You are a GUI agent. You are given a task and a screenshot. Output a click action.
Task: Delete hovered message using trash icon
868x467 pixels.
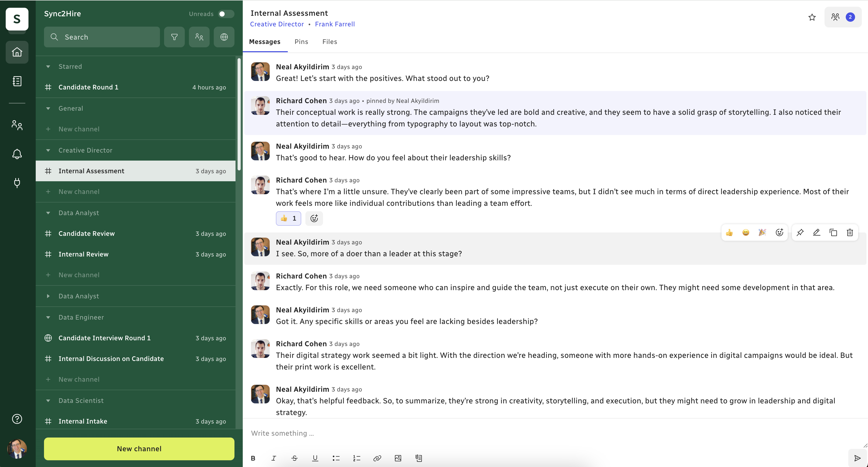pos(849,232)
